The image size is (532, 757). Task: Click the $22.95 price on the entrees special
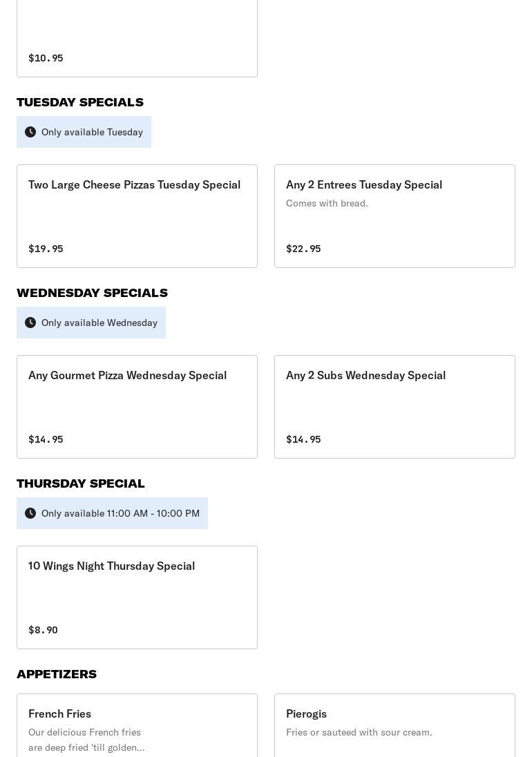303,249
